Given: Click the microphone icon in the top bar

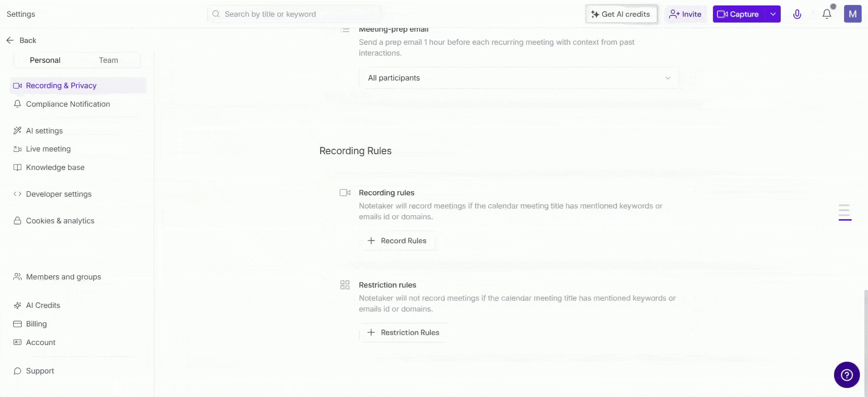Looking at the screenshot, I should [x=797, y=14].
